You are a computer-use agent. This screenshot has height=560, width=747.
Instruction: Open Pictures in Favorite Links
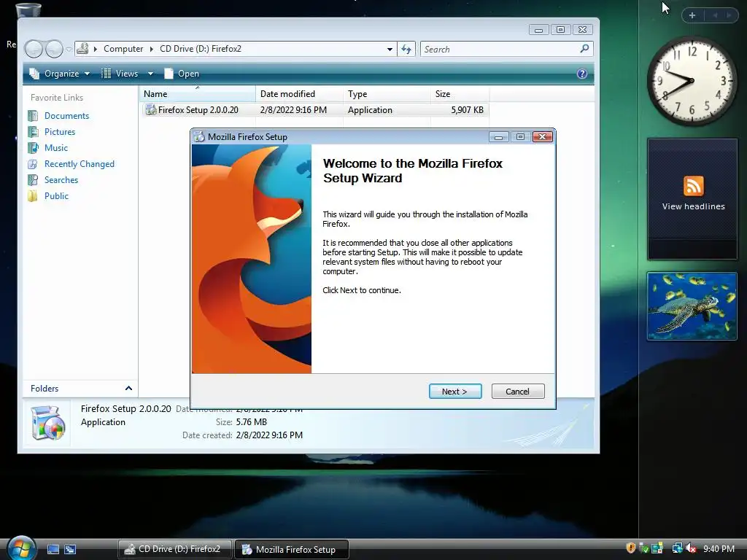pyautogui.click(x=60, y=132)
